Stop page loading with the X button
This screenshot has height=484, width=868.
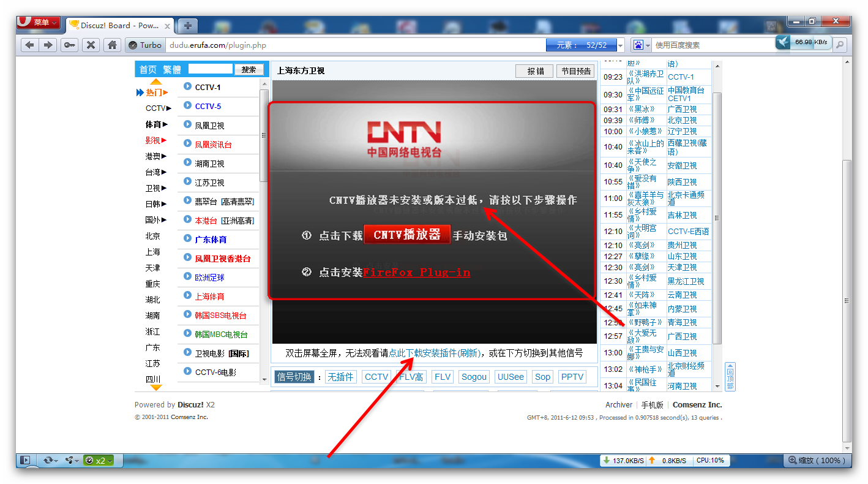click(x=91, y=45)
